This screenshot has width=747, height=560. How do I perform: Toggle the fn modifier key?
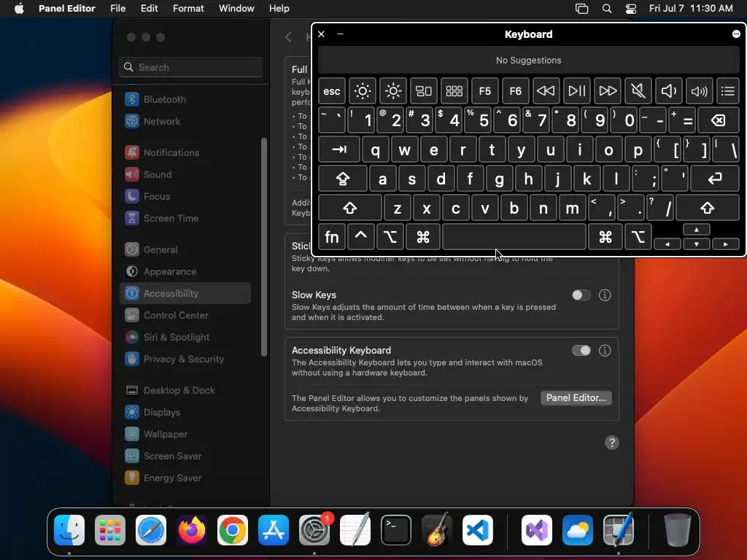coord(332,237)
